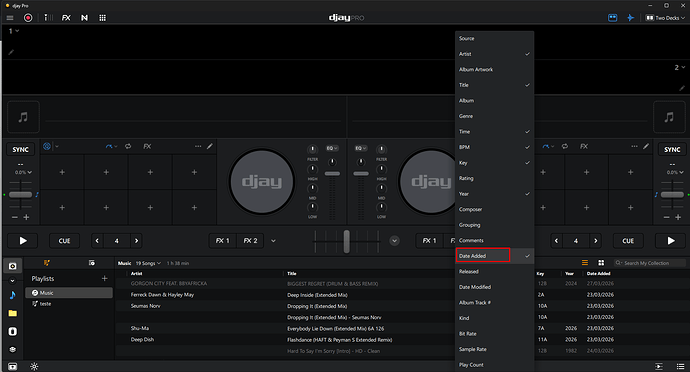Enable the Comments column in menu
This screenshot has width=690, height=372.
click(495, 240)
